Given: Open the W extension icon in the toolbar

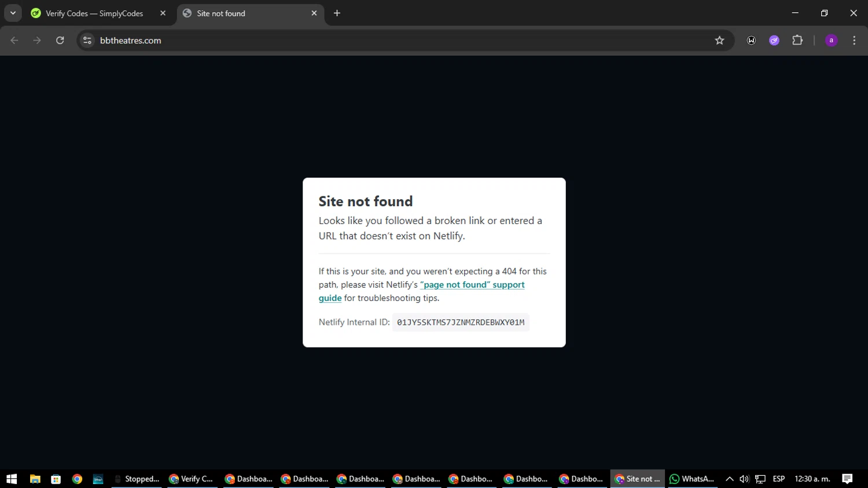Looking at the screenshot, I should [x=751, y=41].
